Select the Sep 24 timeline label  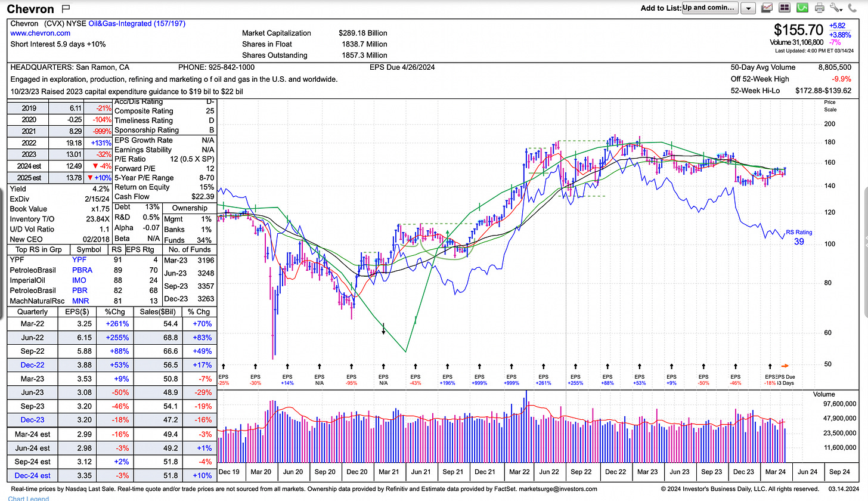pyautogui.click(x=839, y=472)
